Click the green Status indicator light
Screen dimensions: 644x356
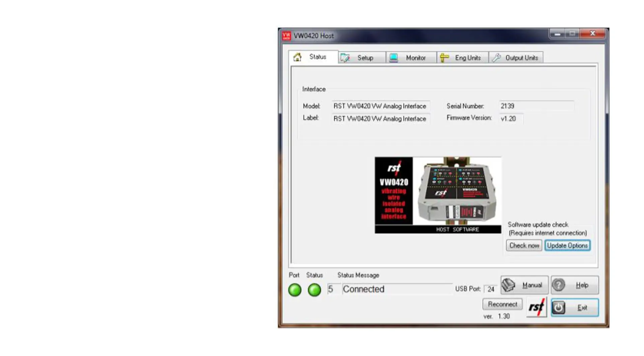pos(314,290)
